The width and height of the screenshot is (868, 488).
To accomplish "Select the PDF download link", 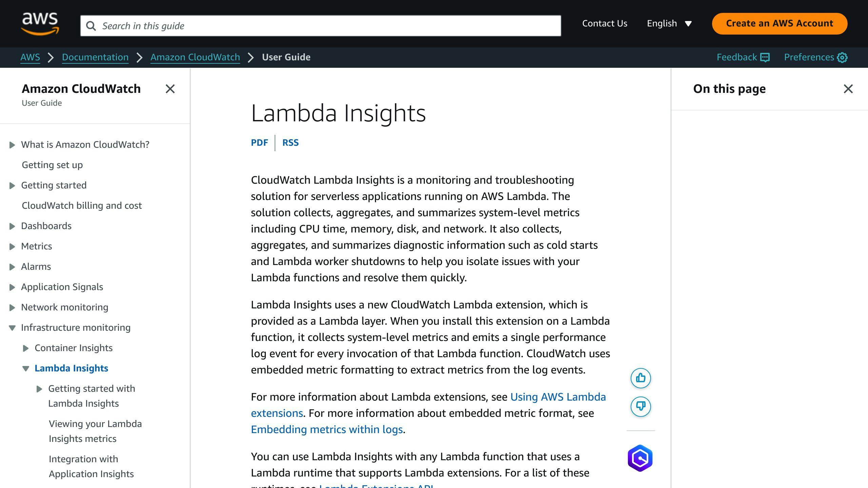I will (259, 142).
